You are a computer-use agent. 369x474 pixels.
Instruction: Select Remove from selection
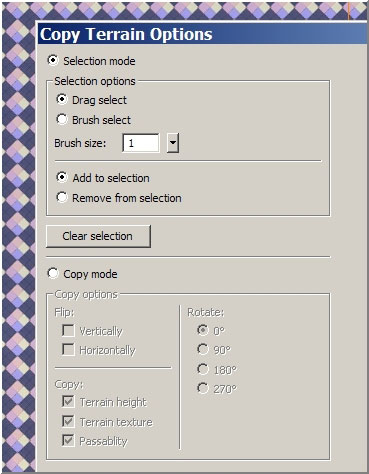click(62, 198)
